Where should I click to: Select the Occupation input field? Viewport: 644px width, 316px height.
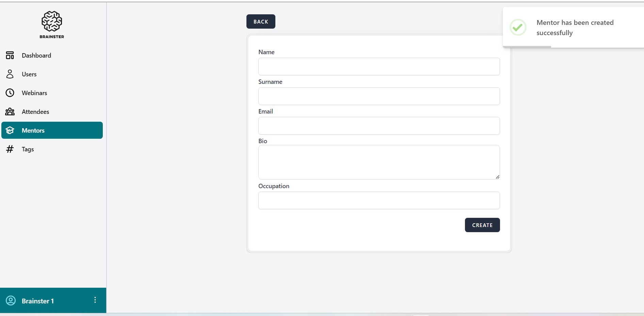[x=379, y=200]
